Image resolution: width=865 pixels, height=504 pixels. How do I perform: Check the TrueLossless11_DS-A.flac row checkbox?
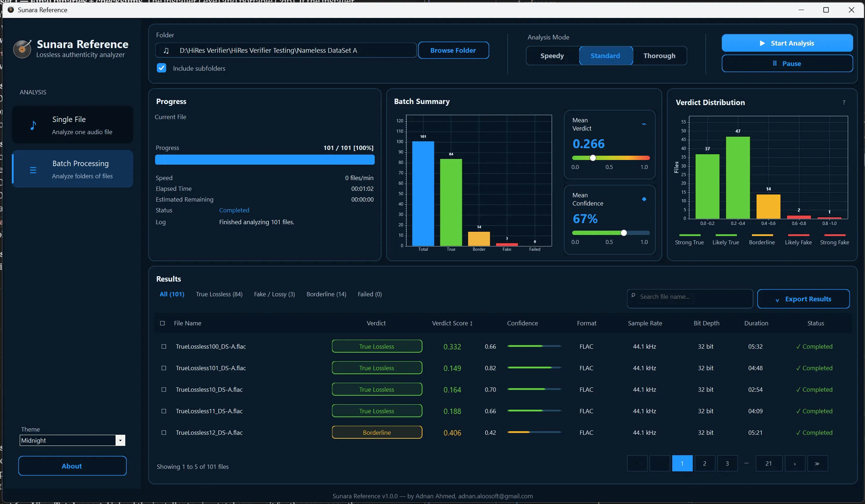point(164,411)
